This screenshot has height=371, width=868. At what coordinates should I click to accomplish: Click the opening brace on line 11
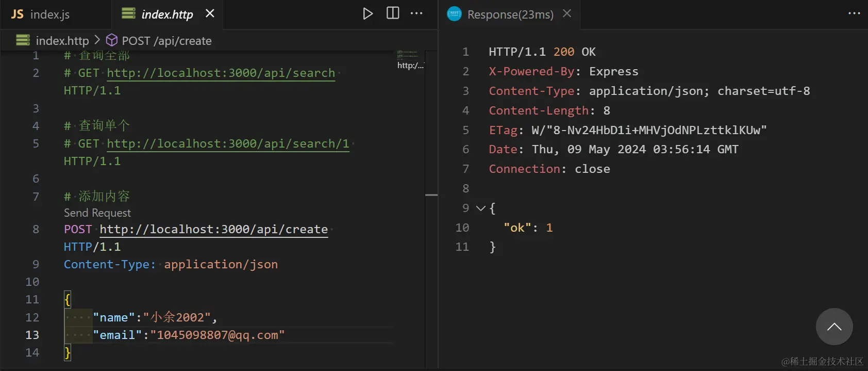click(67, 299)
